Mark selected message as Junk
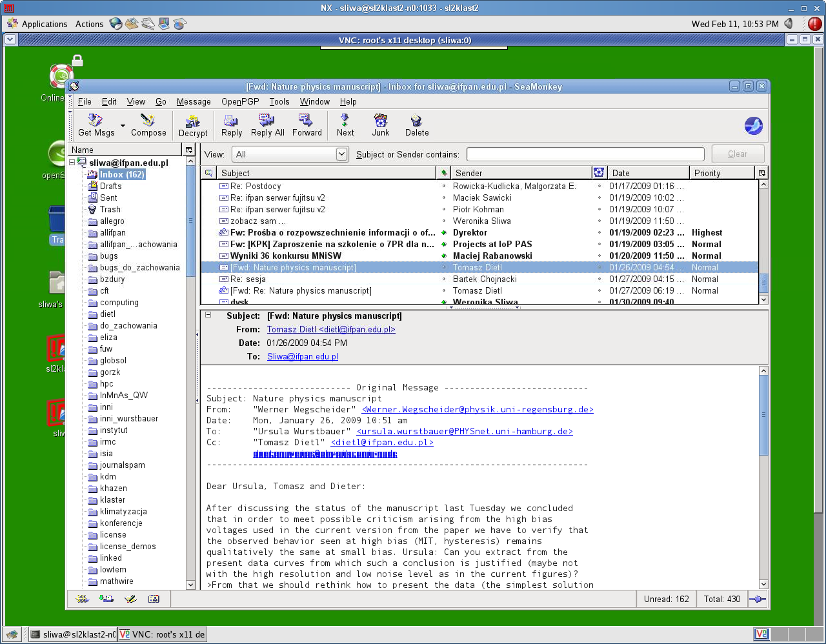 (380, 125)
